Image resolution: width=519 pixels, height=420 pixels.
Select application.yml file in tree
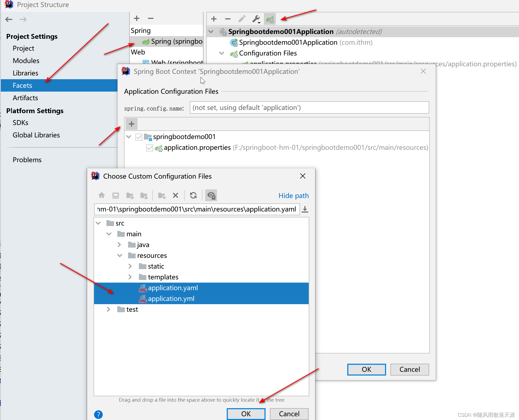click(201, 299)
